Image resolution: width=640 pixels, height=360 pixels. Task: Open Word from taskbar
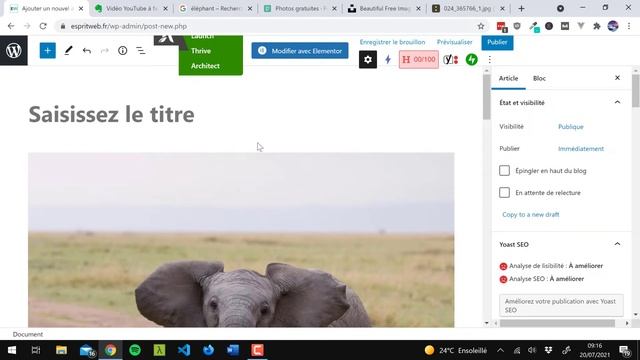[x=233, y=350]
